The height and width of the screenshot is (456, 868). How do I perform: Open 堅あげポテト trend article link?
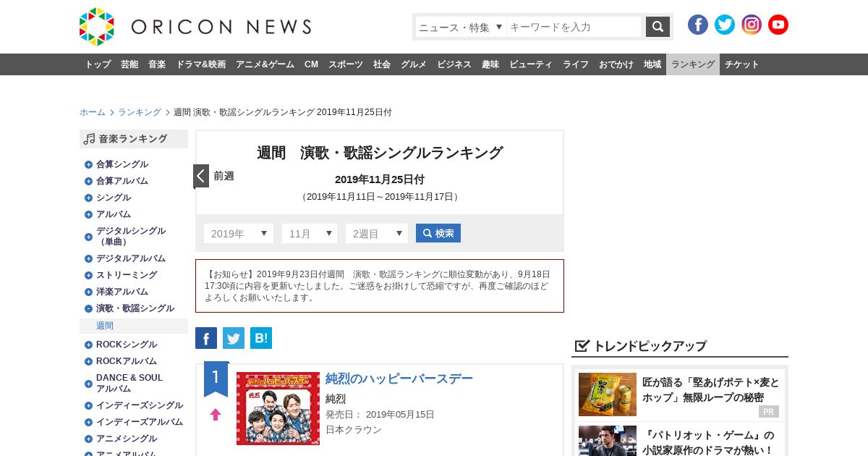(x=710, y=389)
